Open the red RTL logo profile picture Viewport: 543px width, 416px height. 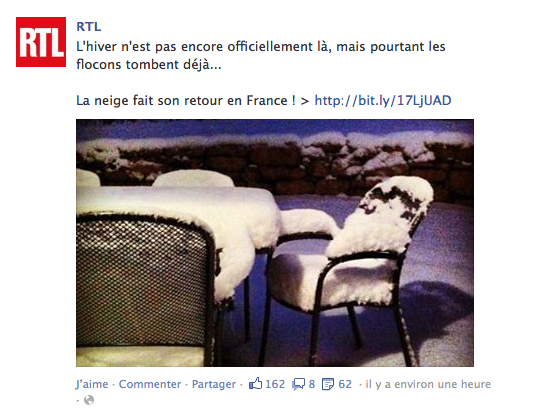41,42
